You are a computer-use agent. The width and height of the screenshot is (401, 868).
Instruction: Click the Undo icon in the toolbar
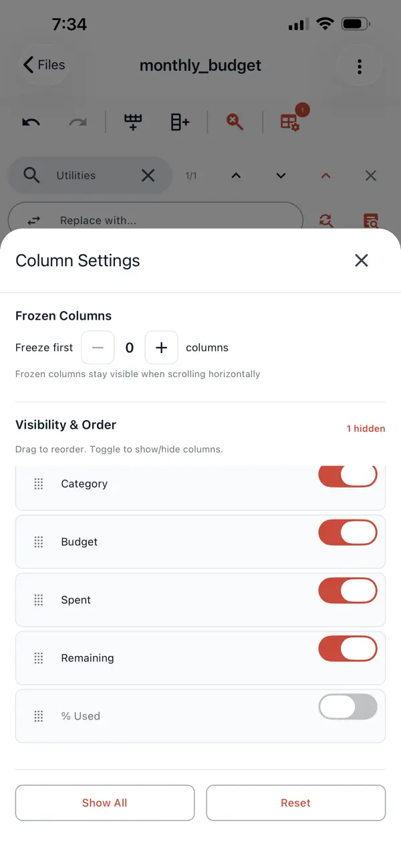tap(31, 122)
